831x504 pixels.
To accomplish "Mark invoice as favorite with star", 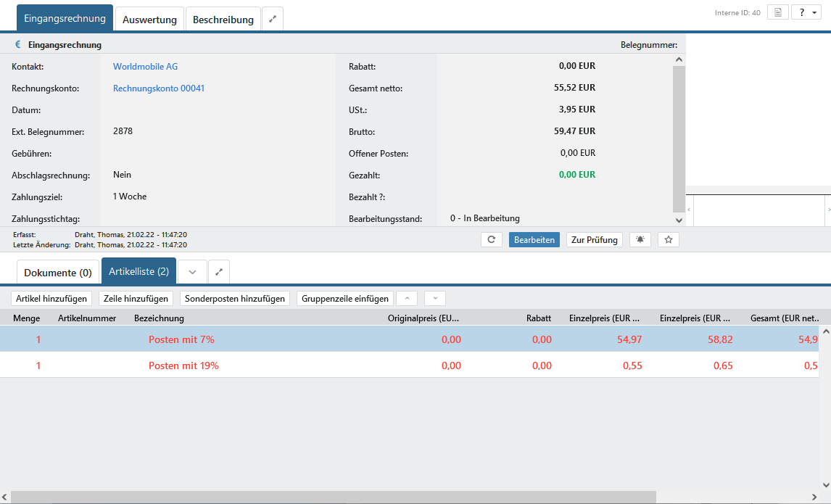I will pos(669,240).
